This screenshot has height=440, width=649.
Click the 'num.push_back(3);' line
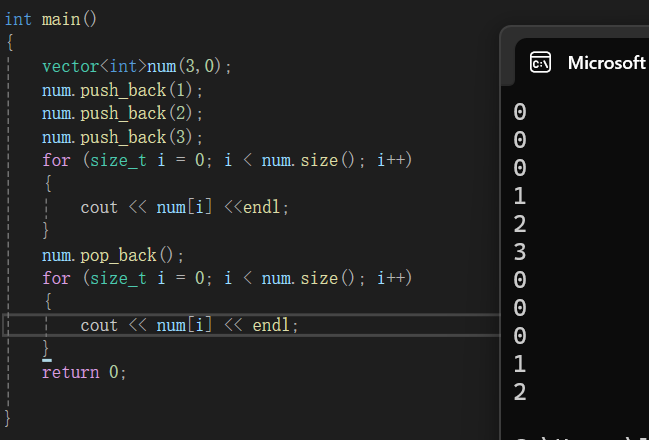(x=122, y=137)
